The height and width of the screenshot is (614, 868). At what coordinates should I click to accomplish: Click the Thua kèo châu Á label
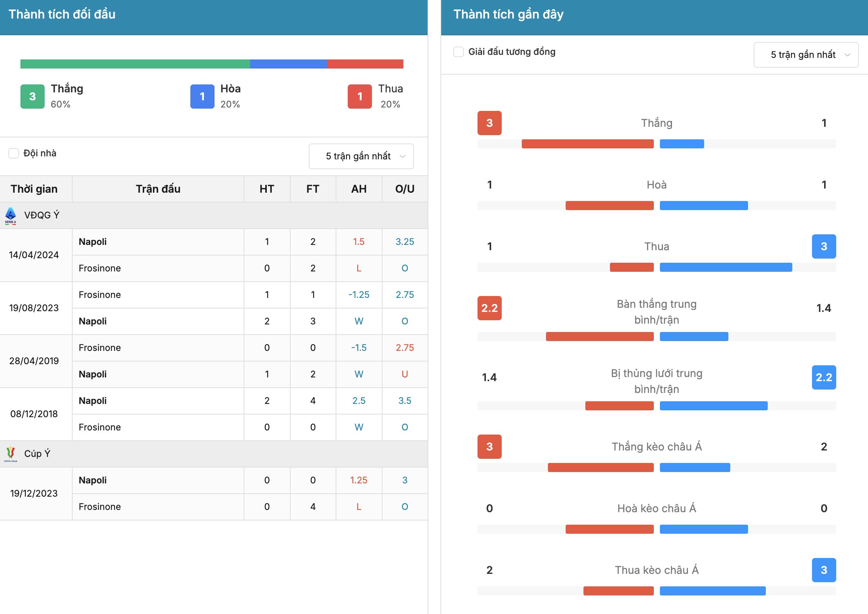[x=657, y=570]
